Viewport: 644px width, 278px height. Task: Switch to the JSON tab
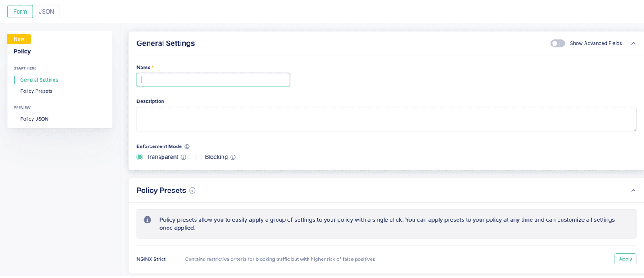click(46, 12)
